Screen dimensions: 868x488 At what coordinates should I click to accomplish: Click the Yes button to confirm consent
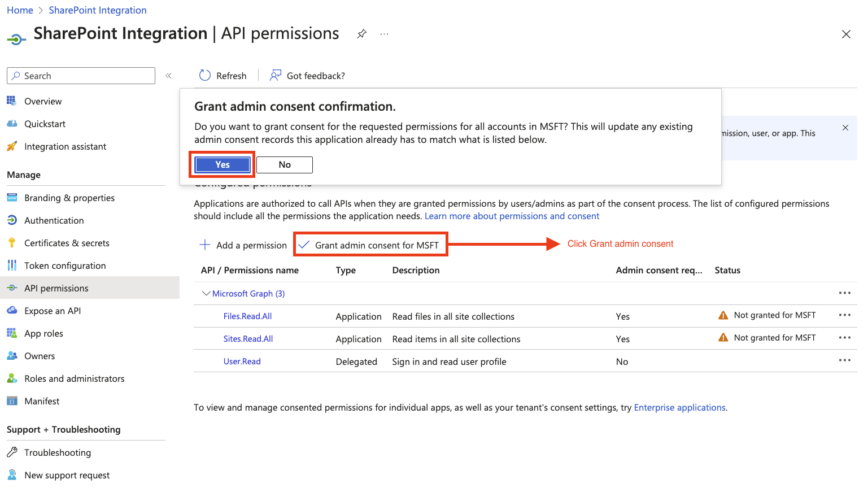pyautogui.click(x=223, y=164)
